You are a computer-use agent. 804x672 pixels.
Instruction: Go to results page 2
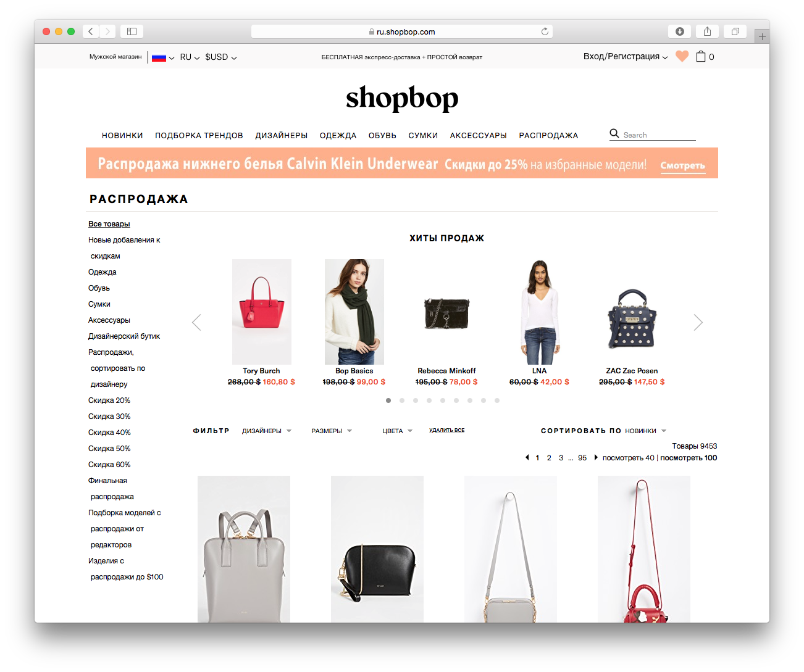pyautogui.click(x=549, y=458)
